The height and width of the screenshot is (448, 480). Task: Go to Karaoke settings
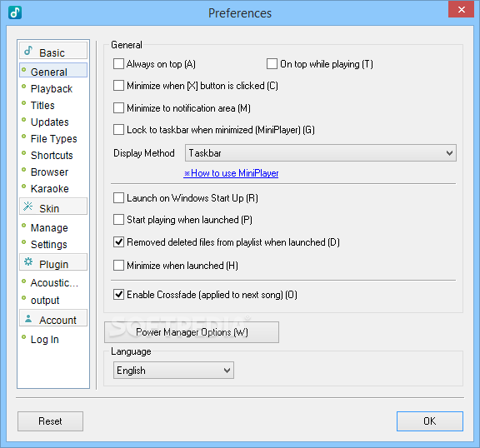50,189
